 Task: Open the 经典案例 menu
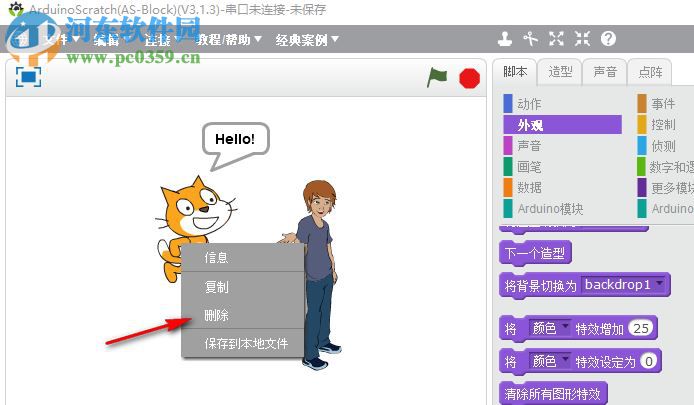(x=307, y=40)
